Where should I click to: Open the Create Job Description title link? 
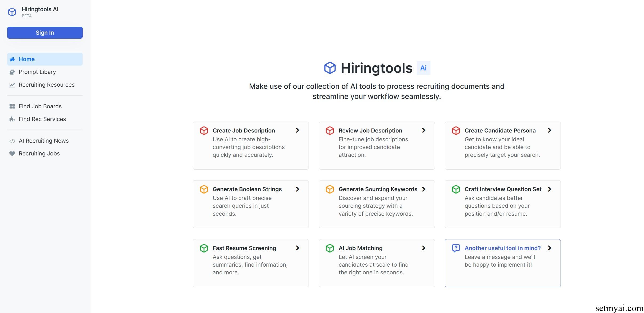click(244, 131)
